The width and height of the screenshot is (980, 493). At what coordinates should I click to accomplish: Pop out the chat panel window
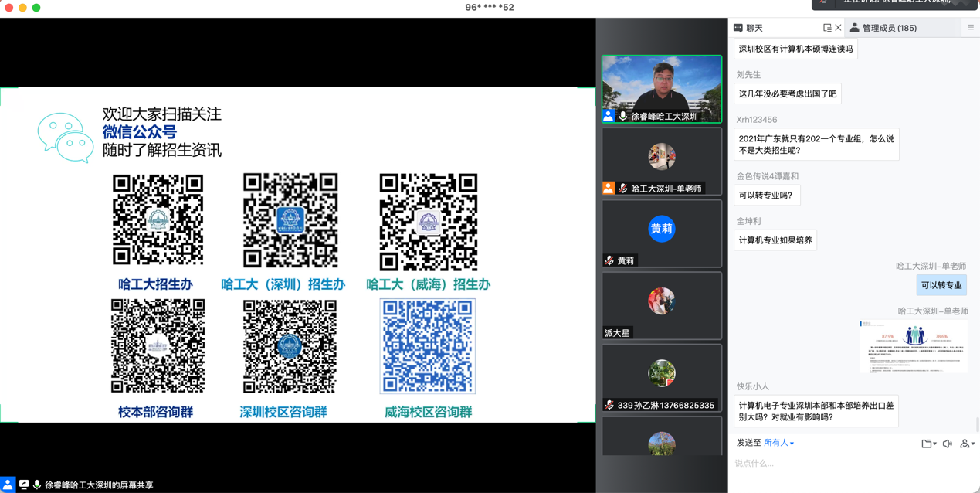827,28
